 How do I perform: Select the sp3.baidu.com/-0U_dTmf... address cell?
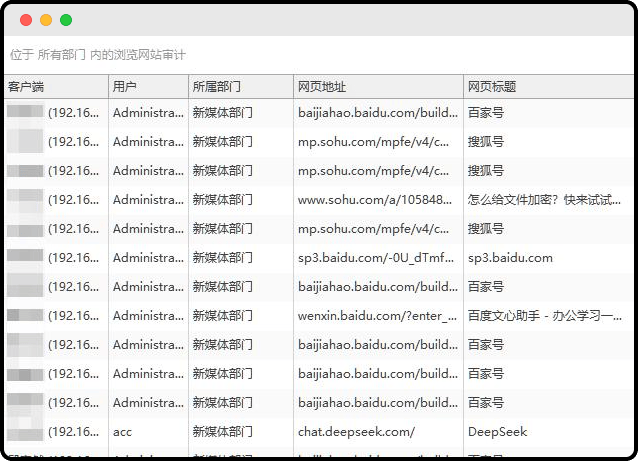coord(376,258)
